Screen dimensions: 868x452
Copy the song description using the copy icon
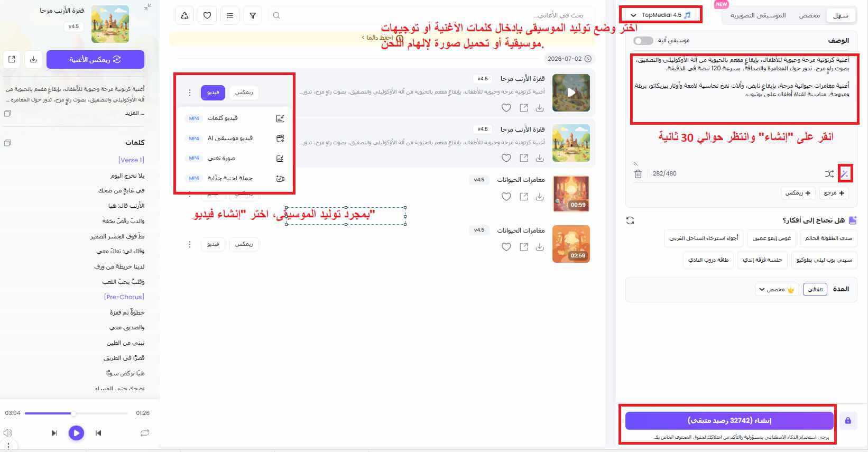coord(7,113)
